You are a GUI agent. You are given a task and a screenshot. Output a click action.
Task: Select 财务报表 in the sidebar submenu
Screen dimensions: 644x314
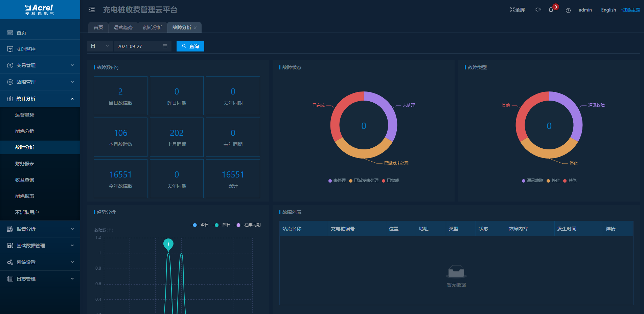[25, 164]
